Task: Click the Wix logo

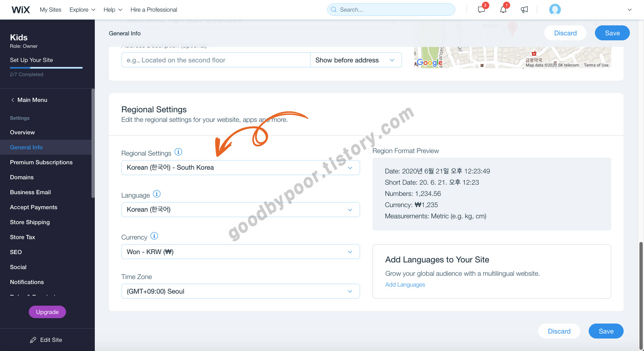Action: click(x=21, y=10)
